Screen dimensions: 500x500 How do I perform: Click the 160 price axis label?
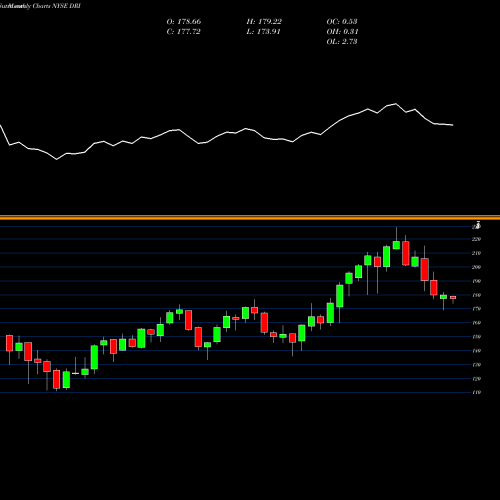click(x=477, y=323)
